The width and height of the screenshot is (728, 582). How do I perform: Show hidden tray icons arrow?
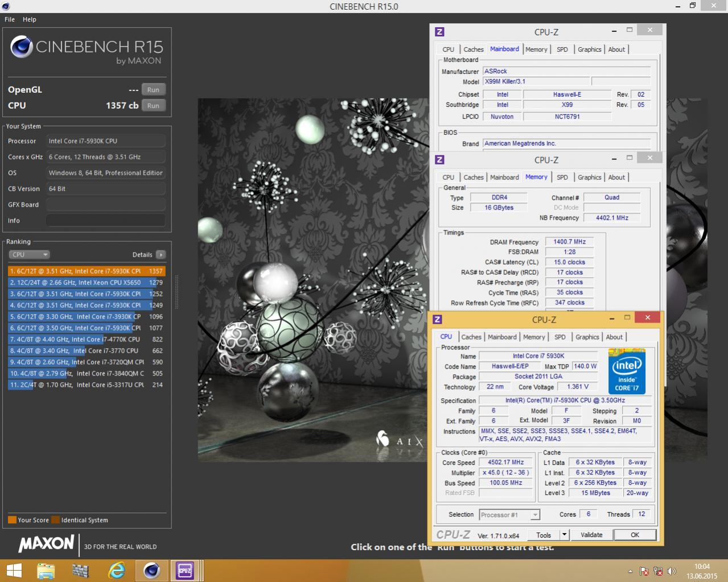click(x=630, y=571)
